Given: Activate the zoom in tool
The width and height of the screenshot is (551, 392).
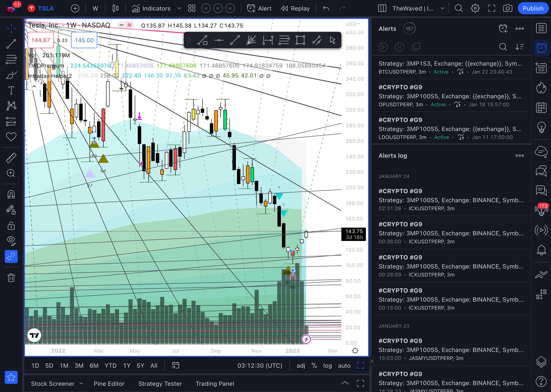Looking at the screenshot, I should [11, 173].
